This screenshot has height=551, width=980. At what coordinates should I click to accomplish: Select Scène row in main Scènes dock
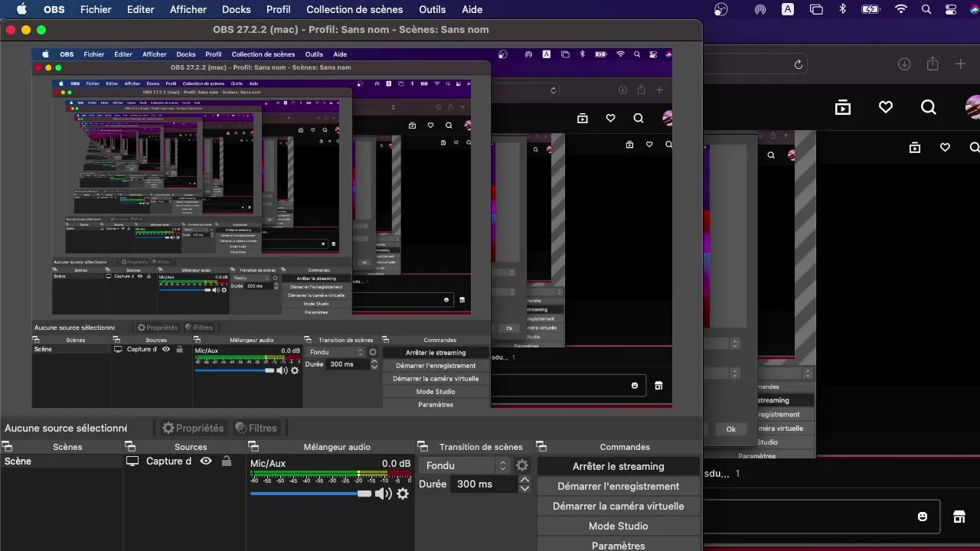(61, 461)
